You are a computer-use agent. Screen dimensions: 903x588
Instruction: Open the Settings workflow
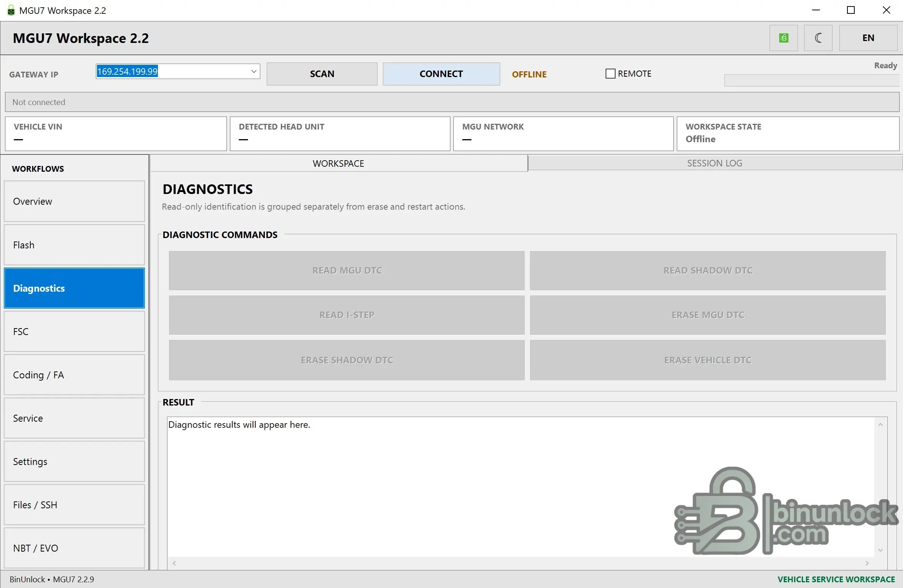pyautogui.click(x=74, y=462)
